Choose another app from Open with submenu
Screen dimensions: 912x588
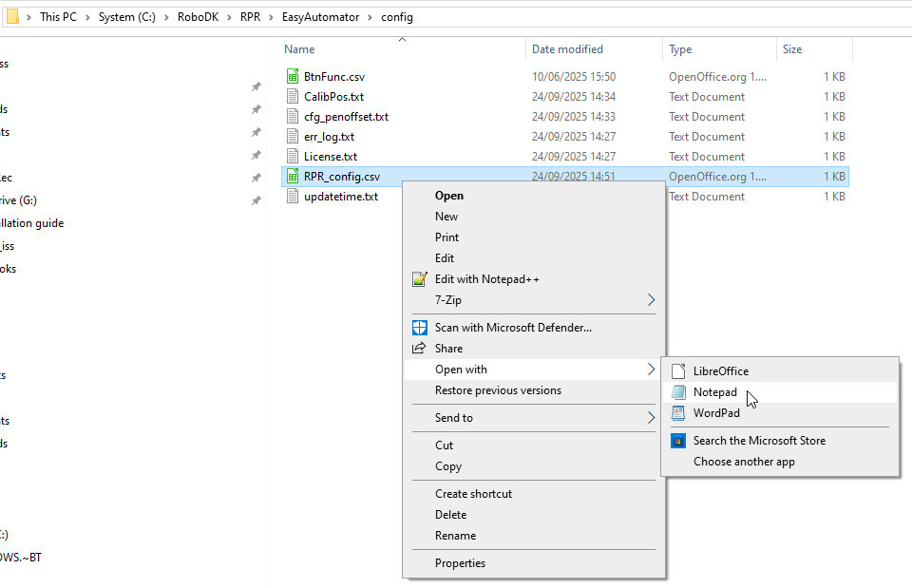744,462
